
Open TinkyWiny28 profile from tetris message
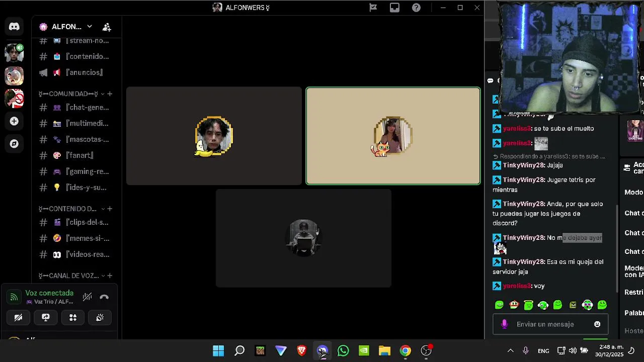523,179
